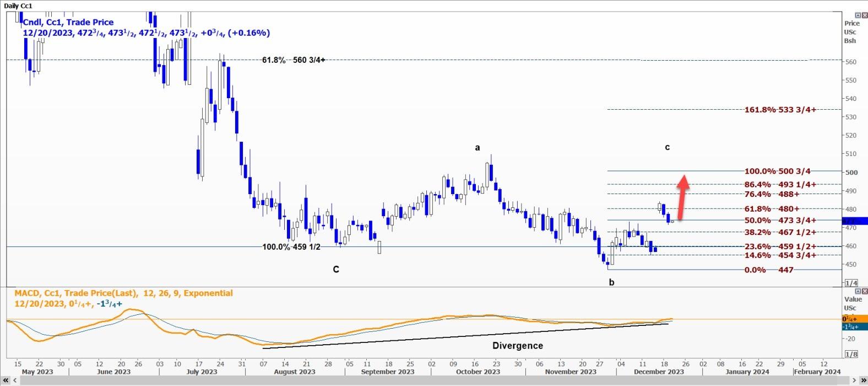
Task: Click the Value USc MACD axis header
Action: pyautogui.click(x=852, y=303)
